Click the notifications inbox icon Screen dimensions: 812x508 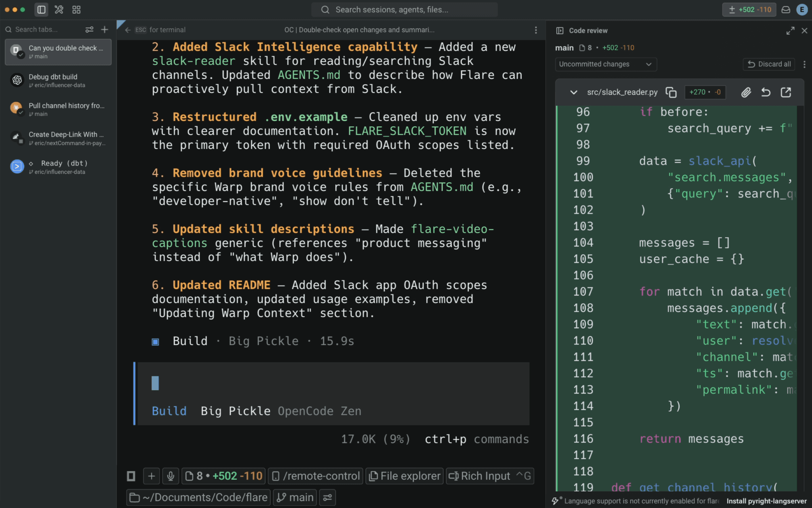(786, 9)
